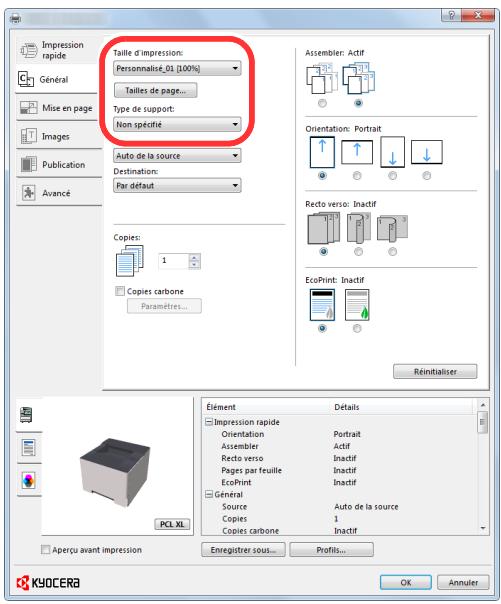Check the Aperçu avant impression checkbox
This screenshot has height=604, width=501.
pyautogui.click(x=45, y=549)
